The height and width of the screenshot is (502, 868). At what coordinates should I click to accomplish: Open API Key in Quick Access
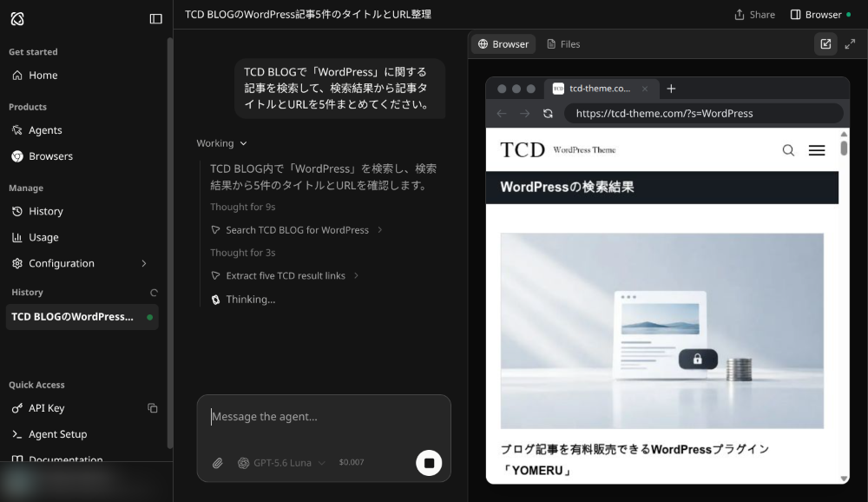47,408
